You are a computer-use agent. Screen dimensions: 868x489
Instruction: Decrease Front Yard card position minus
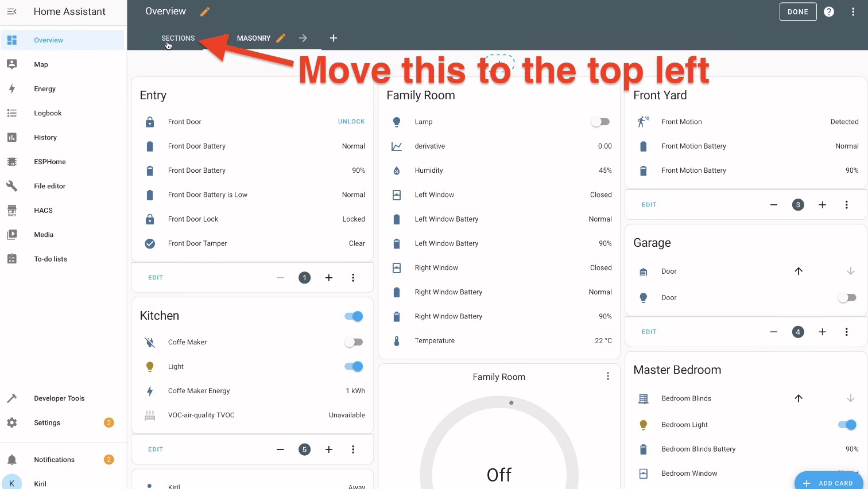point(774,205)
